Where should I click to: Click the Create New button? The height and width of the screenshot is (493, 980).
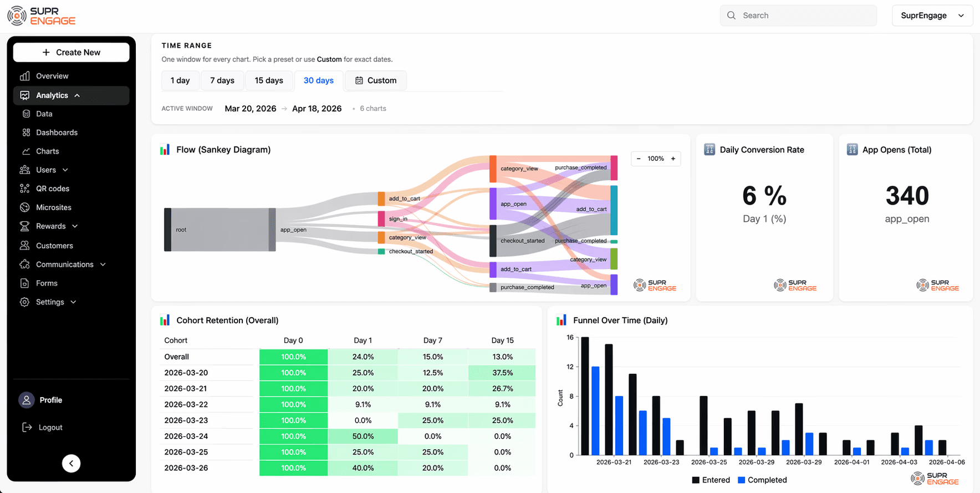pos(72,52)
